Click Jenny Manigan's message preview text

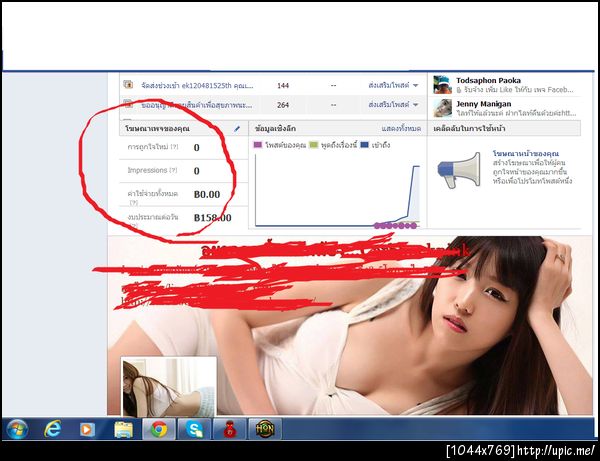click(516, 113)
